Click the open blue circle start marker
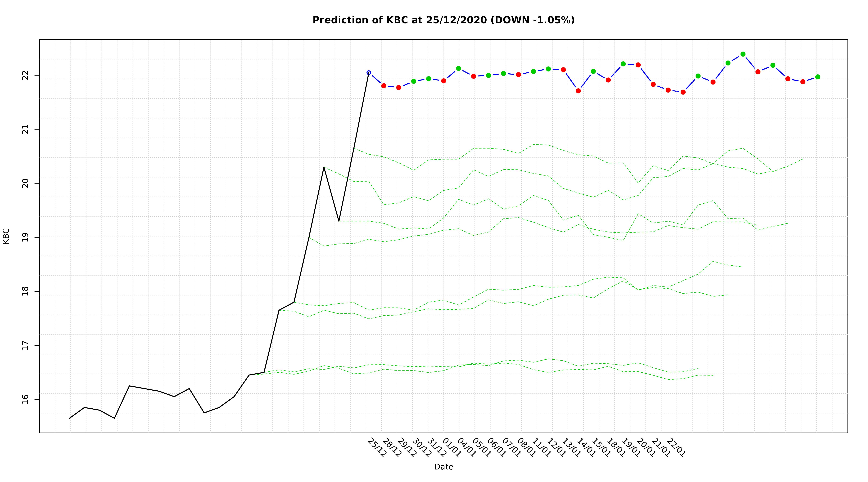The width and height of the screenshot is (868, 482). point(369,73)
